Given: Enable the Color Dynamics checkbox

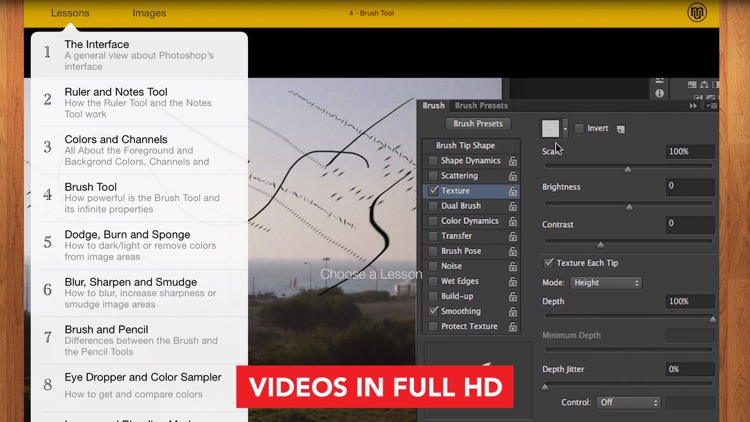Looking at the screenshot, I should pos(433,221).
